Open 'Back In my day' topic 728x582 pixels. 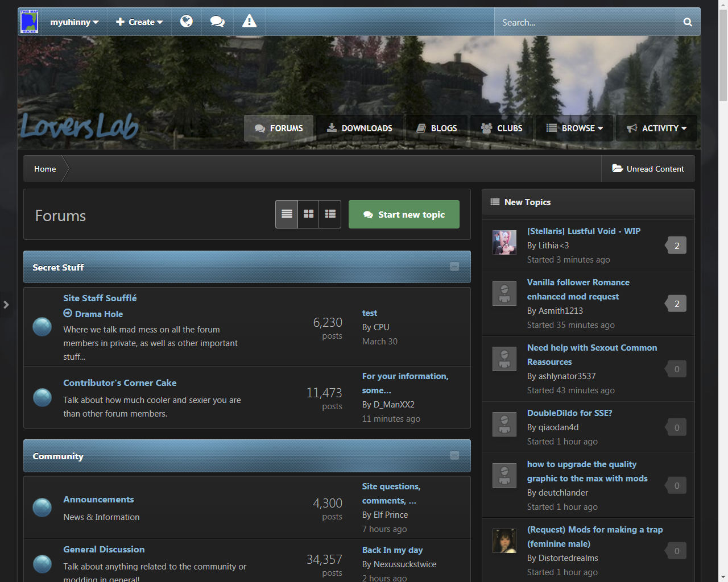click(x=392, y=550)
